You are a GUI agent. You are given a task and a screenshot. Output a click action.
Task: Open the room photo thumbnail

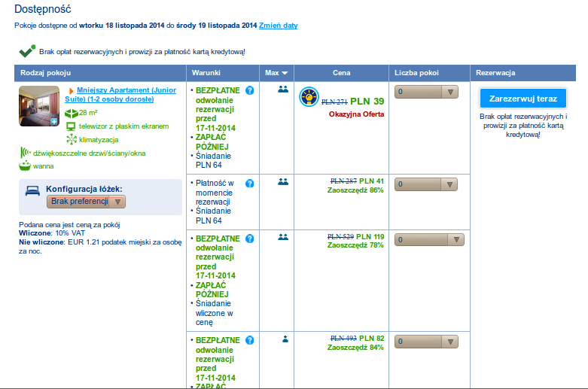39,106
